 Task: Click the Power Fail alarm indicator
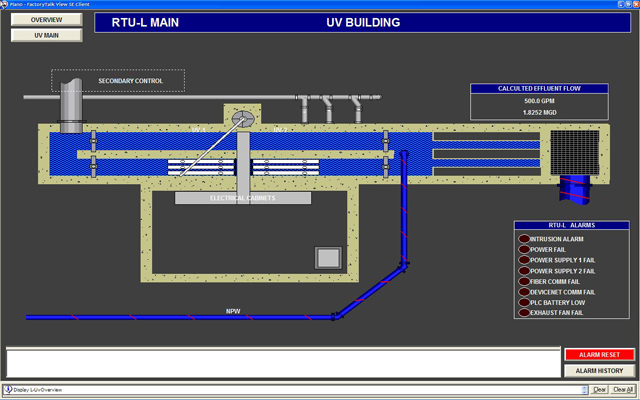tap(524, 250)
